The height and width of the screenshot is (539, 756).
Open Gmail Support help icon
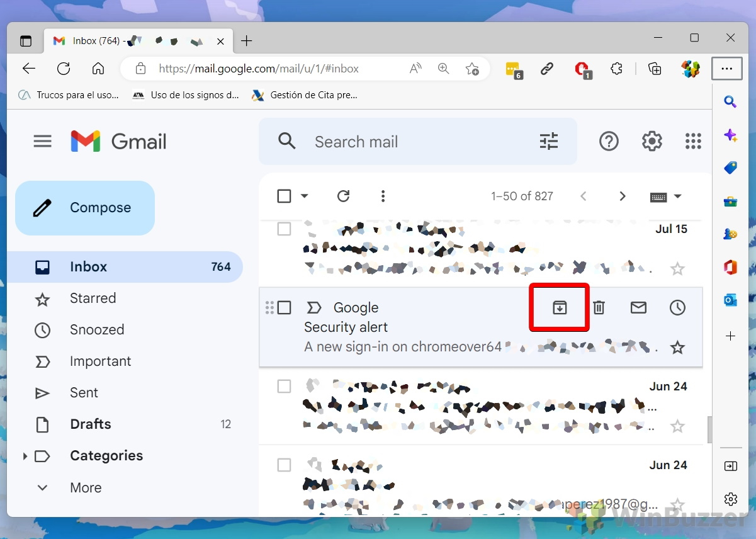click(609, 141)
